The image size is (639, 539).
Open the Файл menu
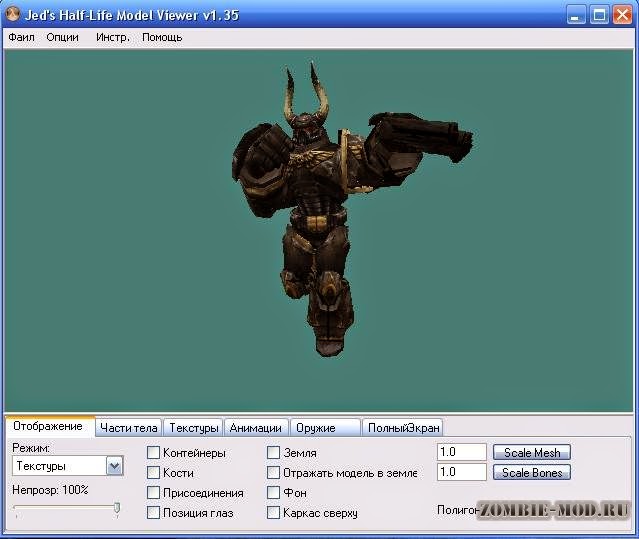tap(22, 37)
